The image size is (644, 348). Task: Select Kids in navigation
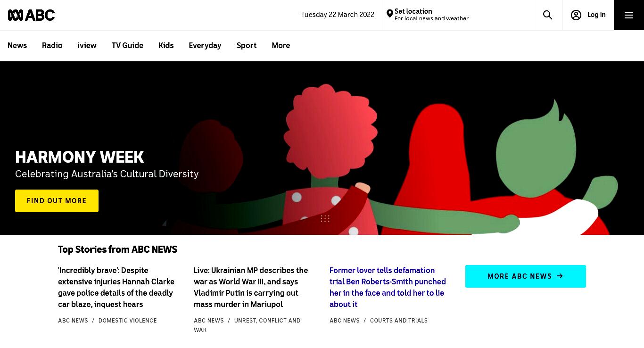[166, 46]
